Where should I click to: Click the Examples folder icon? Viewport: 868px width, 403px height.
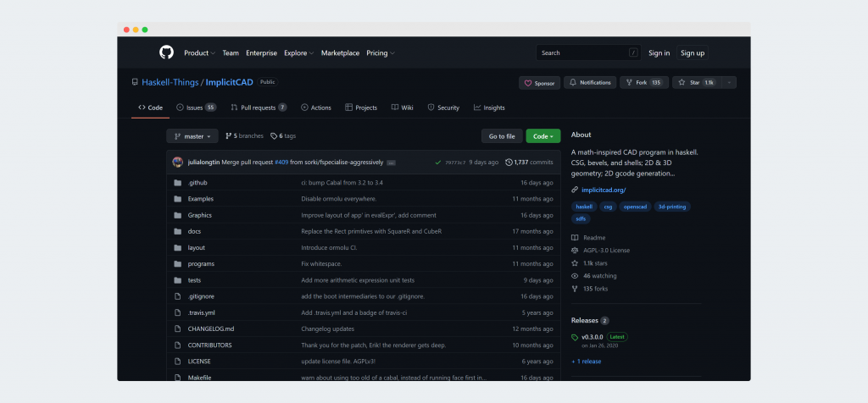coord(178,199)
